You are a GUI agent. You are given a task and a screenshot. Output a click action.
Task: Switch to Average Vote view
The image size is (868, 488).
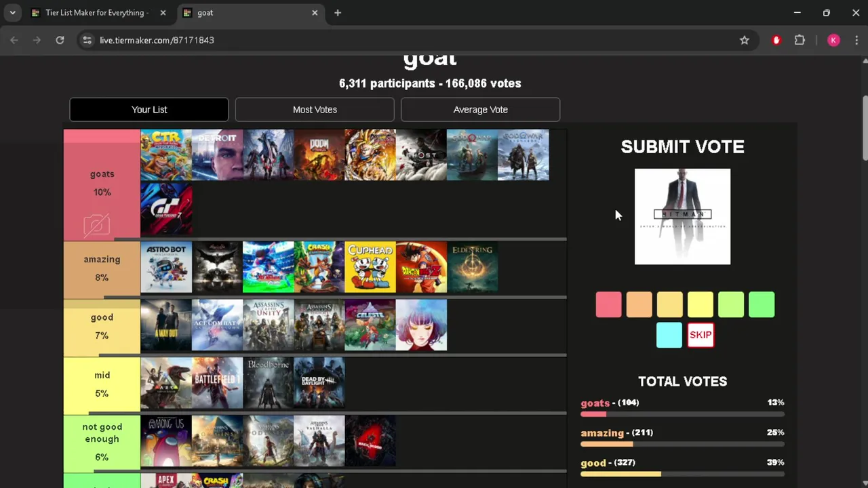(480, 110)
